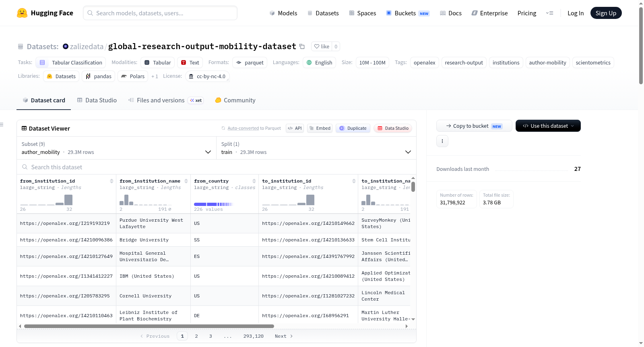Click the search magnifier in dataset search
This screenshot has height=347, width=644.
point(25,167)
